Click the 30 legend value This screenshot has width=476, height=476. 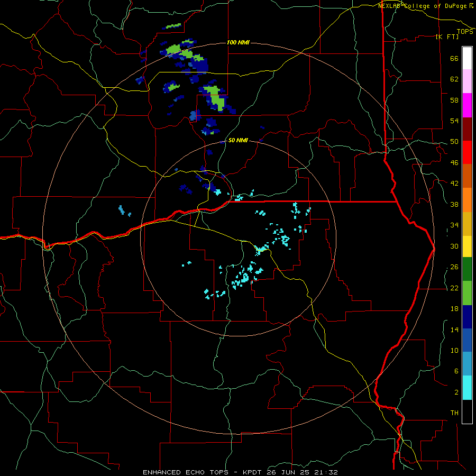tap(454, 246)
